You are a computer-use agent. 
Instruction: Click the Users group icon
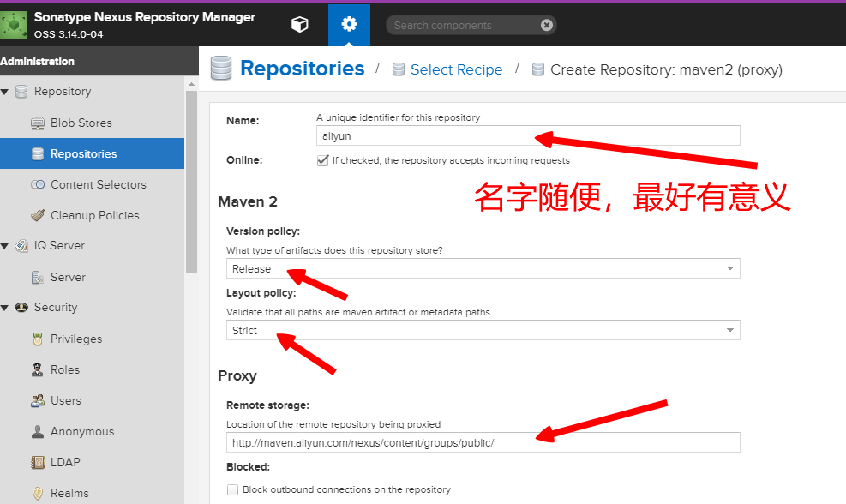pyautogui.click(x=37, y=400)
